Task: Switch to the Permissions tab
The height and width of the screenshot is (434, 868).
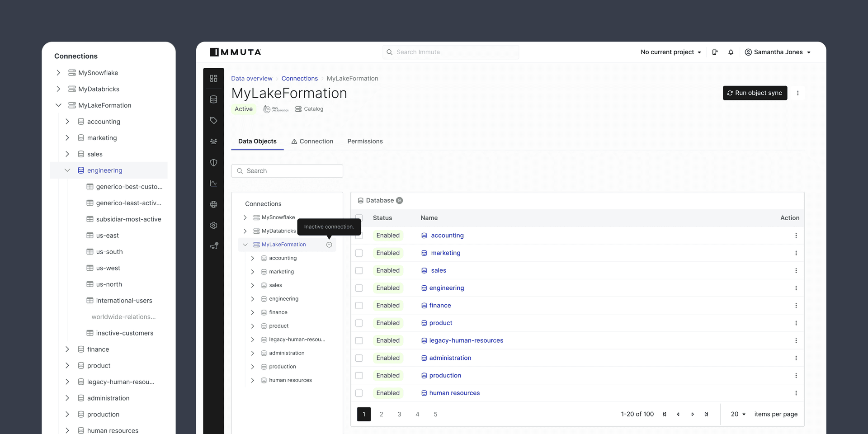Action: coord(365,142)
